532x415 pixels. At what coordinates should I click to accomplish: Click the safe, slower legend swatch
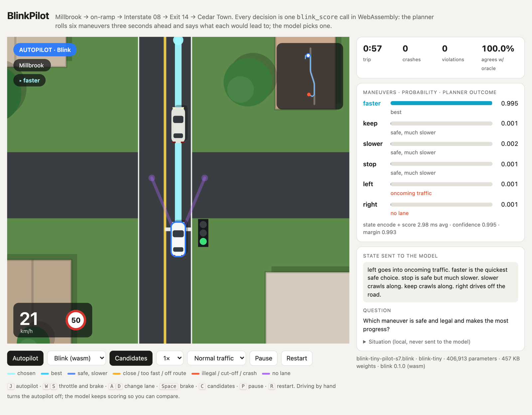point(71,373)
